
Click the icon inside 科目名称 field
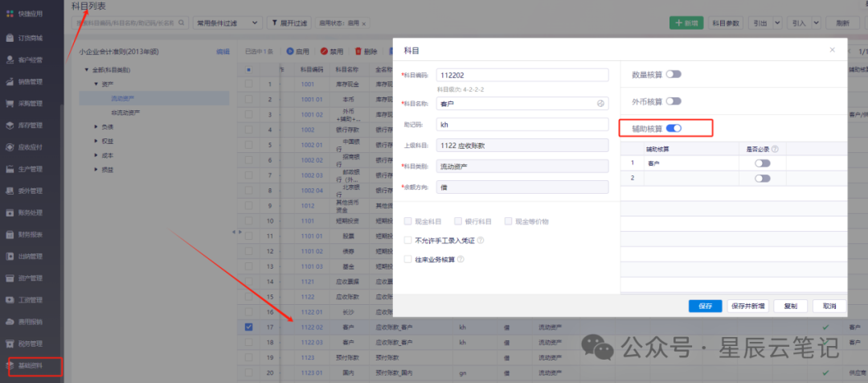pos(600,104)
